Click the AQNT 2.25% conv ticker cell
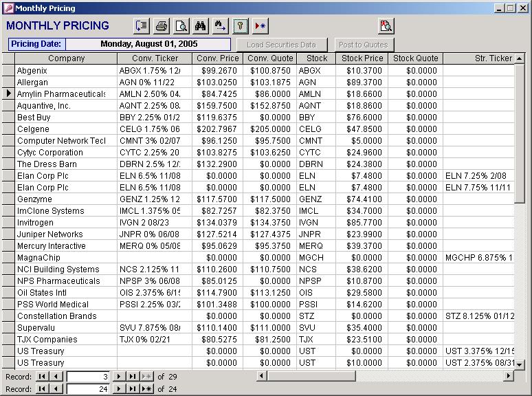 (155, 106)
